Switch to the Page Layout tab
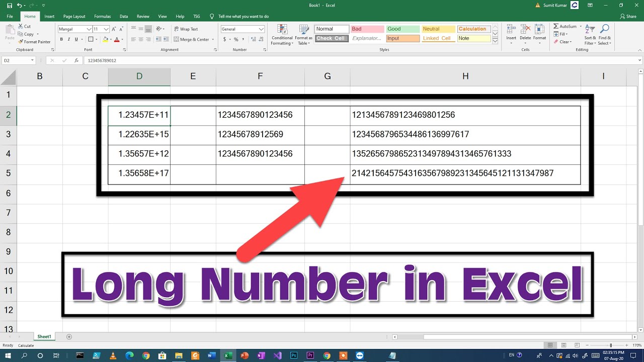The height and width of the screenshot is (362, 644). 74,16
